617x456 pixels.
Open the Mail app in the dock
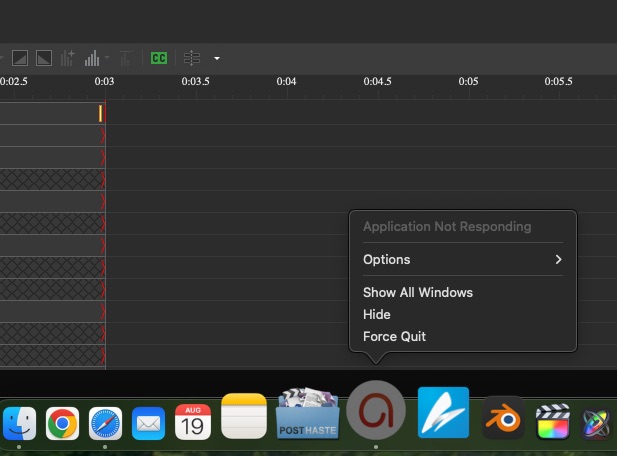coord(148,424)
